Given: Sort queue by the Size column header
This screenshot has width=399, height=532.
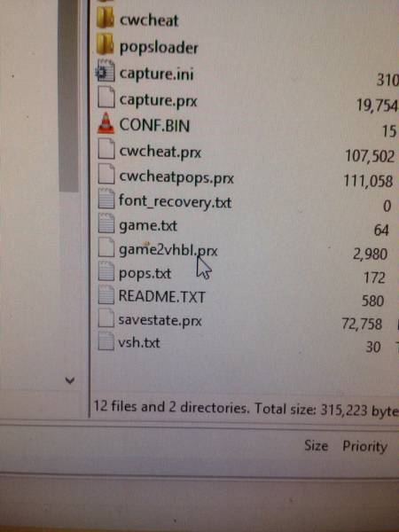Looking at the screenshot, I should coord(316,445).
